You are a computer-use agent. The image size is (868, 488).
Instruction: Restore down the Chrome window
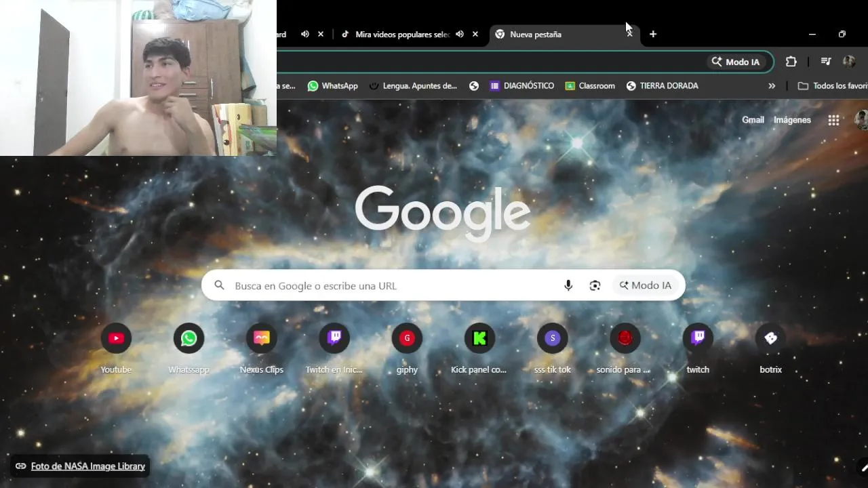[x=842, y=34]
